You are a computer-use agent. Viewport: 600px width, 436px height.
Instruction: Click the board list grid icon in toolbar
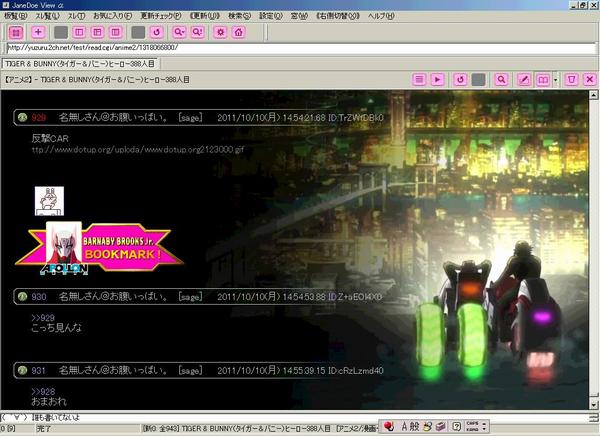[16, 33]
